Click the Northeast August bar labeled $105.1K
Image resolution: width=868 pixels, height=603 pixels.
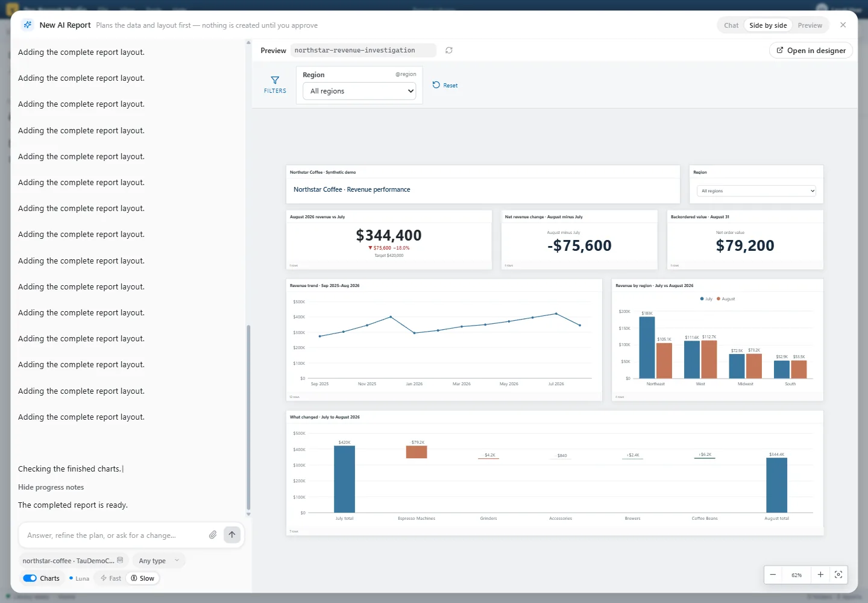664,361
